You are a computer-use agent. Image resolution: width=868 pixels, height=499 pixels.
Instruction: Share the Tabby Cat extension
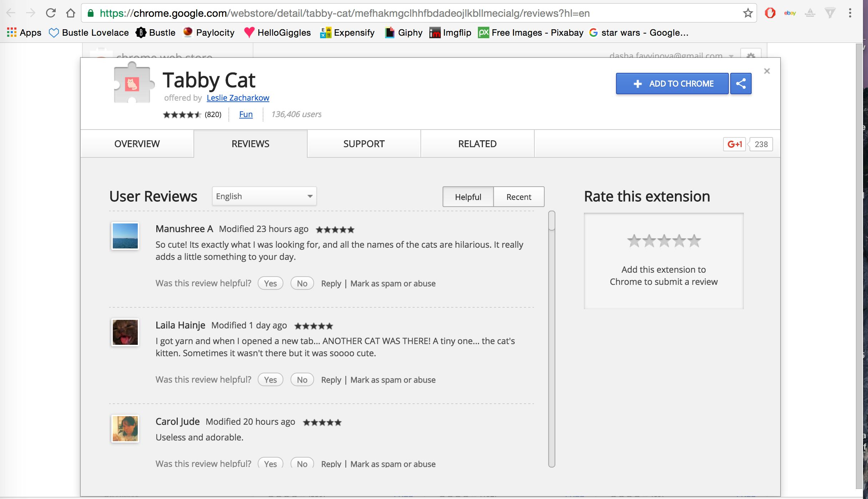pos(741,83)
